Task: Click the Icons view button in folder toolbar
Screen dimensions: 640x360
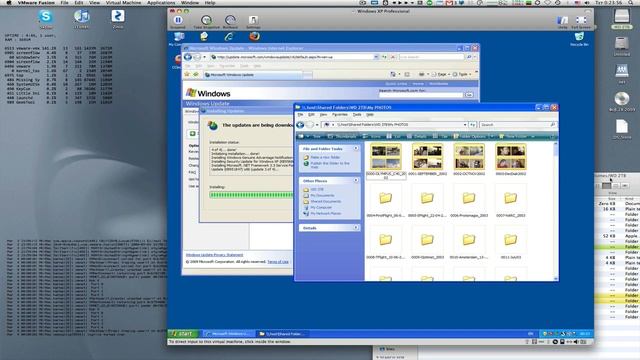Action: (371, 136)
